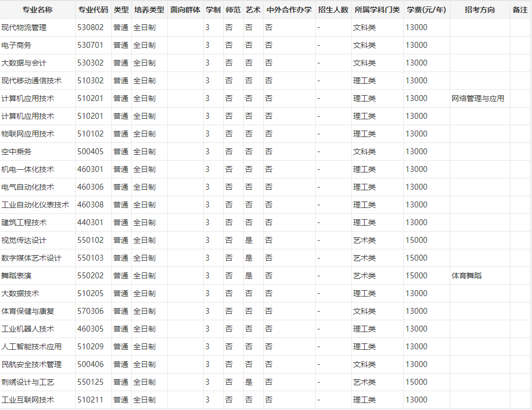Select the 招考方向 column header
The width and height of the screenshot is (532, 410).
(x=479, y=10)
